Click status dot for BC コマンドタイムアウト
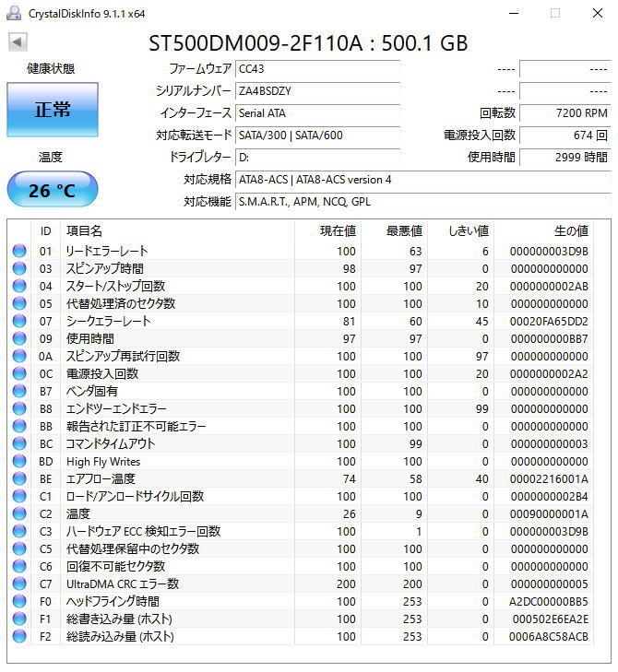This screenshot has height=672, width=618. 19,443
